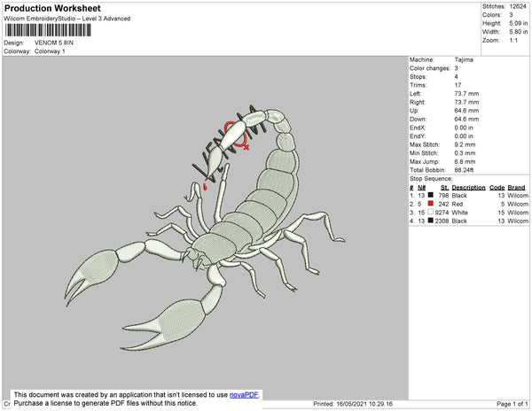Click the red swatch in stop 2
532x411 pixels.
click(431, 204)
